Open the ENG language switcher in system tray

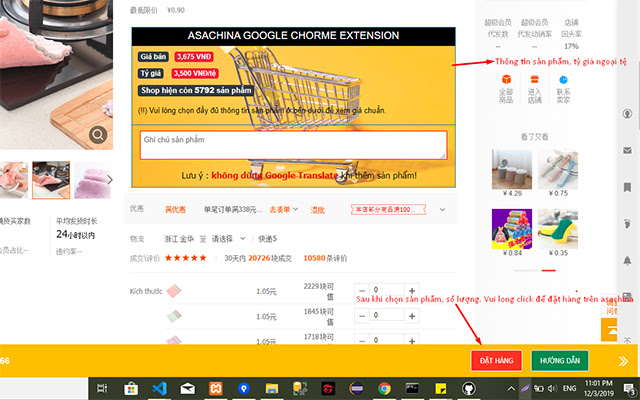[x=569, y=388]
